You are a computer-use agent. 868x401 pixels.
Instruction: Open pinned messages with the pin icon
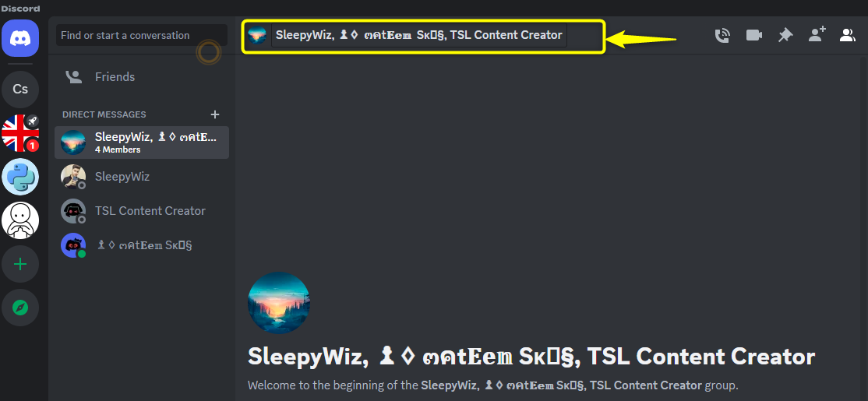(785, 35)
